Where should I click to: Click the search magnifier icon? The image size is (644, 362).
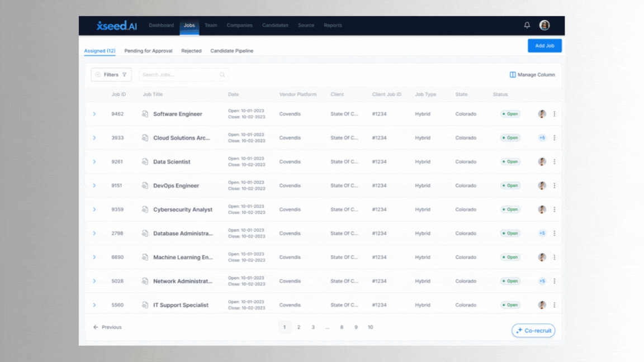[x=222, y=74]
